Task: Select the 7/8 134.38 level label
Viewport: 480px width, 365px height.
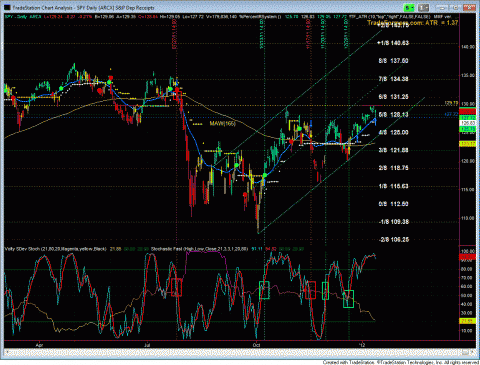Action: 393,79
